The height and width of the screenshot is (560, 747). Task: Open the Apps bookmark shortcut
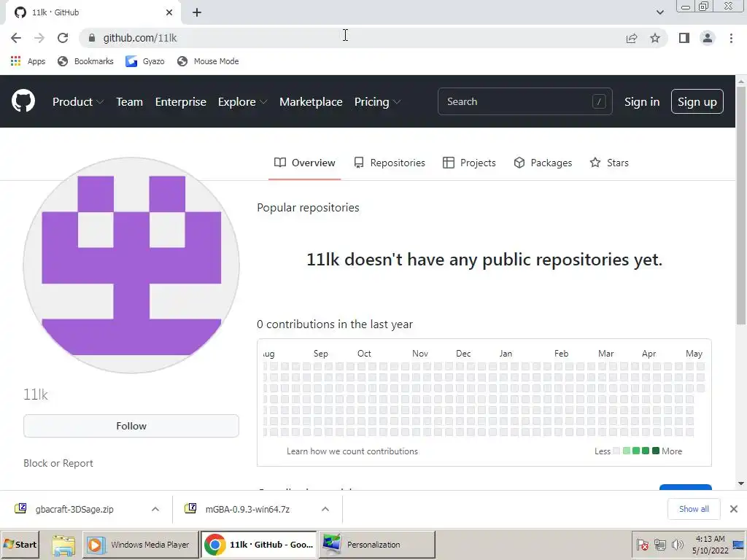coord(28,61)
